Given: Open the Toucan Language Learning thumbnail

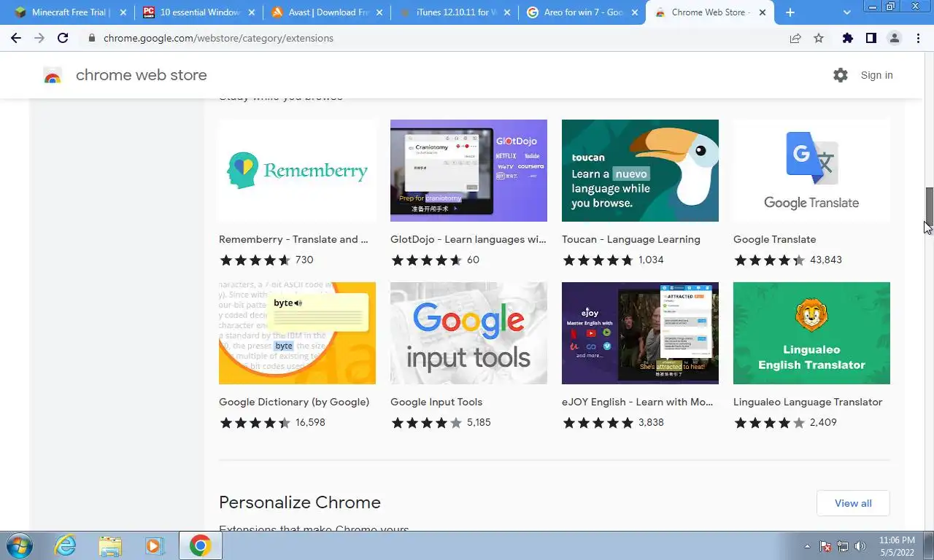Looking at the screenshot, I should tap(640, 171).
